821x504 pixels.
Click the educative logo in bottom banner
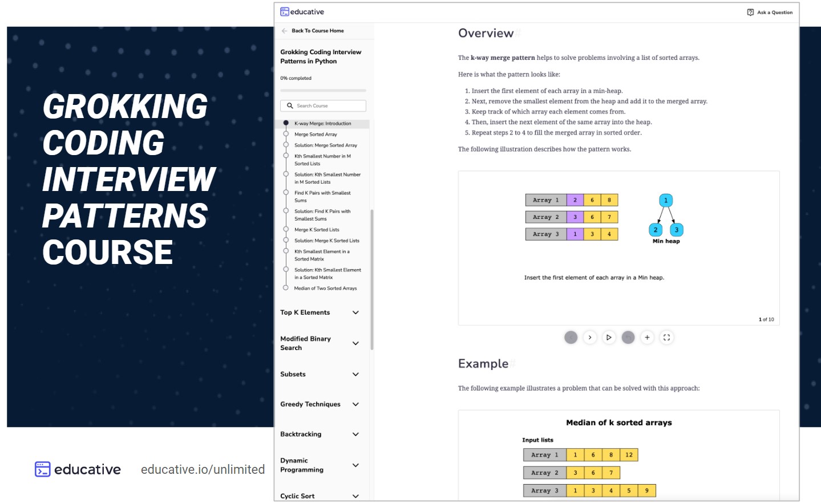tap(78, 469)
